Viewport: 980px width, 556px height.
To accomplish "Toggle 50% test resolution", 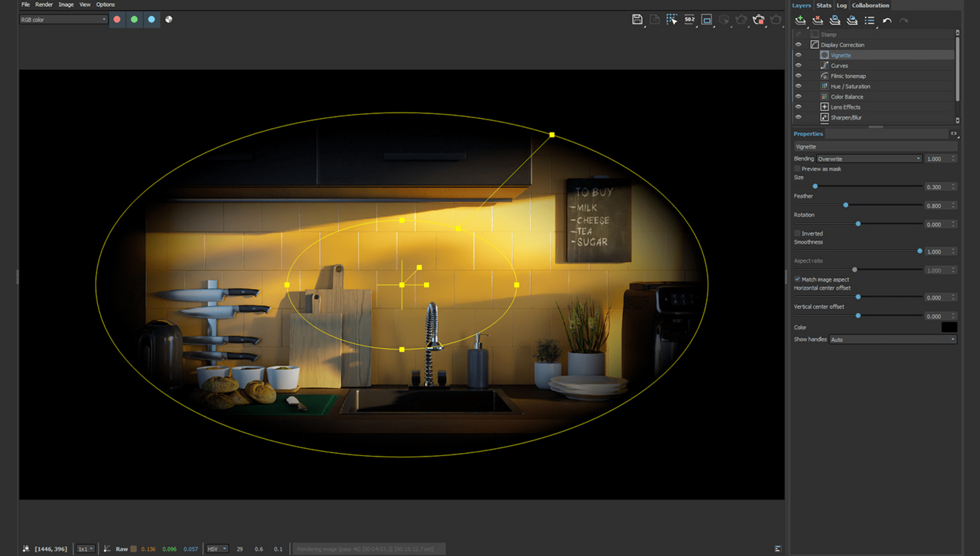I will (689, 19).
